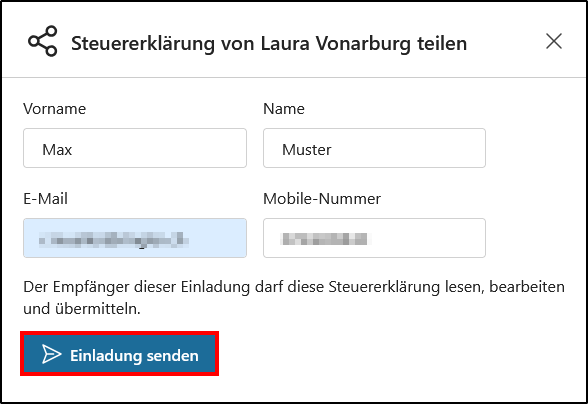Image resolution: width=588 pixels, height=404 pixels.
Task: Click the Vorname field label
Action: click(x=54, y=109)
